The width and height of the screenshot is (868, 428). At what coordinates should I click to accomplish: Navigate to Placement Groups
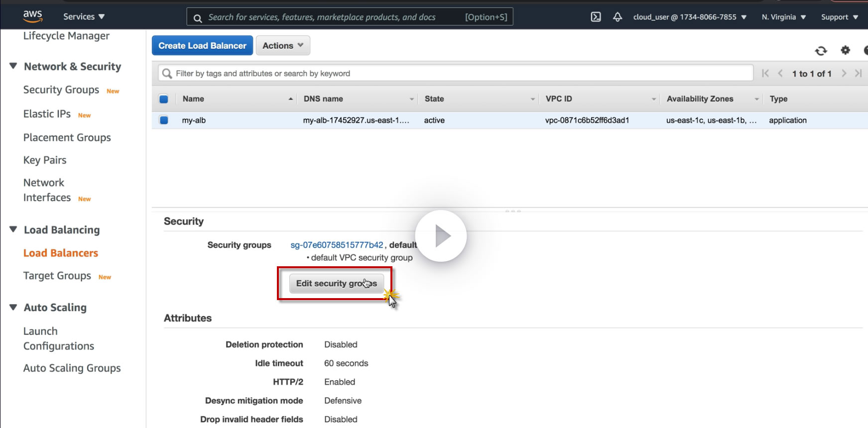click(x=67, y=137)
